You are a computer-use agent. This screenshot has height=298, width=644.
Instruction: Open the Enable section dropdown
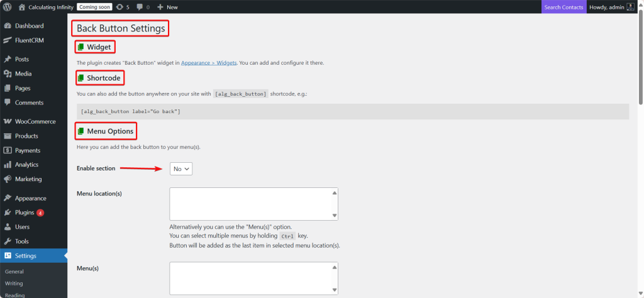(181, 168)
